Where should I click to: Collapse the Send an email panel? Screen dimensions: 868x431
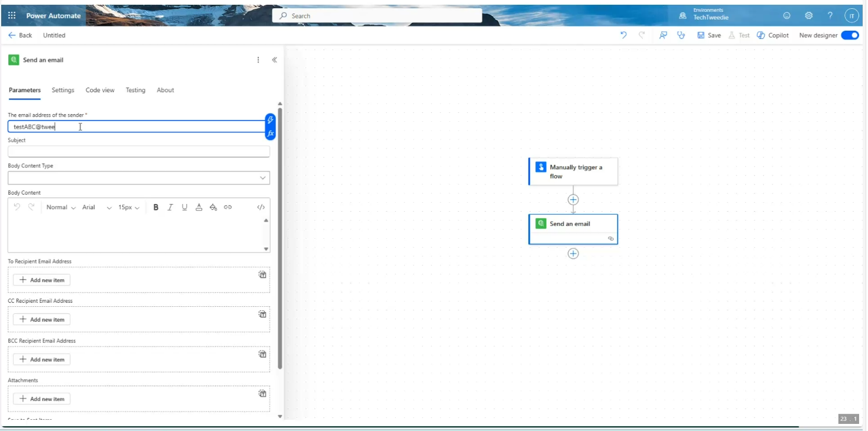pos(274,60)
